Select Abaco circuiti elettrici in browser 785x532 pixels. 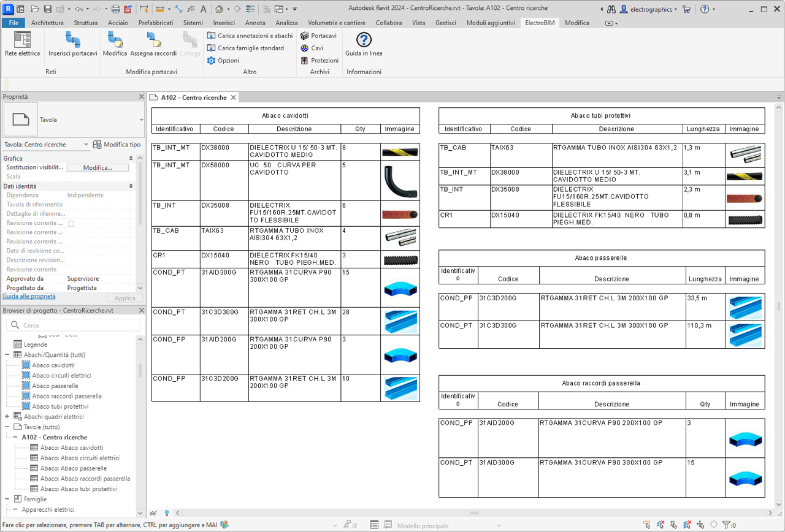pyautogui.click(x=61, y=376)
